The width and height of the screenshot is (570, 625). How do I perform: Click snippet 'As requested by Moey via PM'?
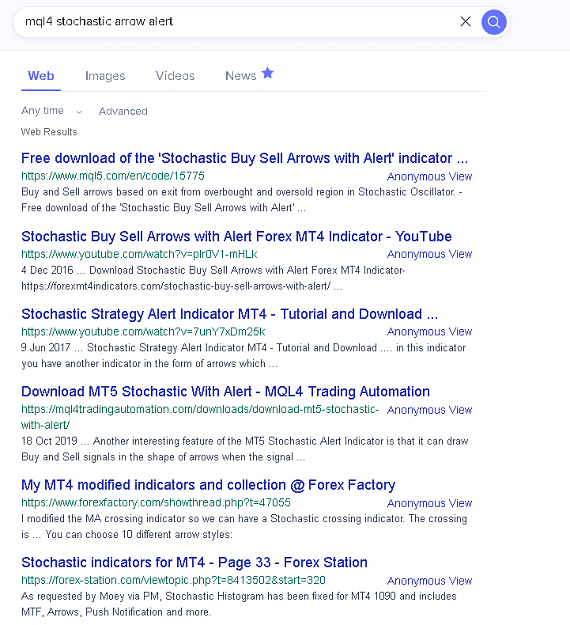point(239,604)
